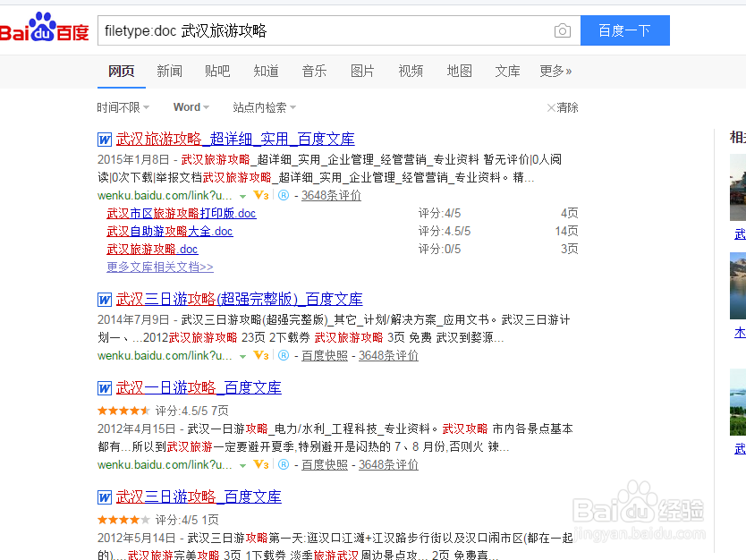
Task: Expand the 站点内检索 dropdown
Action: tap(261, 106)
